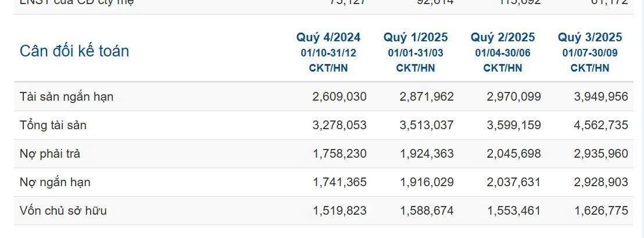
Task: Click the Cân đối kế toán heading
Action: pos(74,51)
